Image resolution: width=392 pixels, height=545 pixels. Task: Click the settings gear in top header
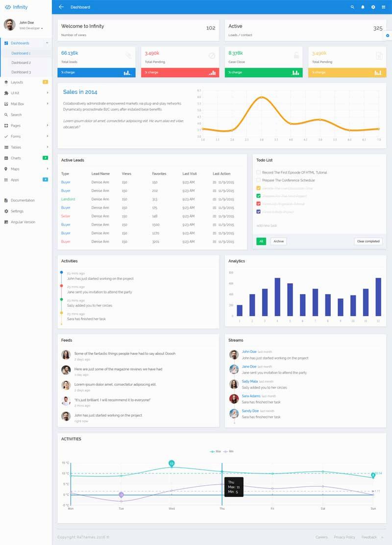pos(373,7)
